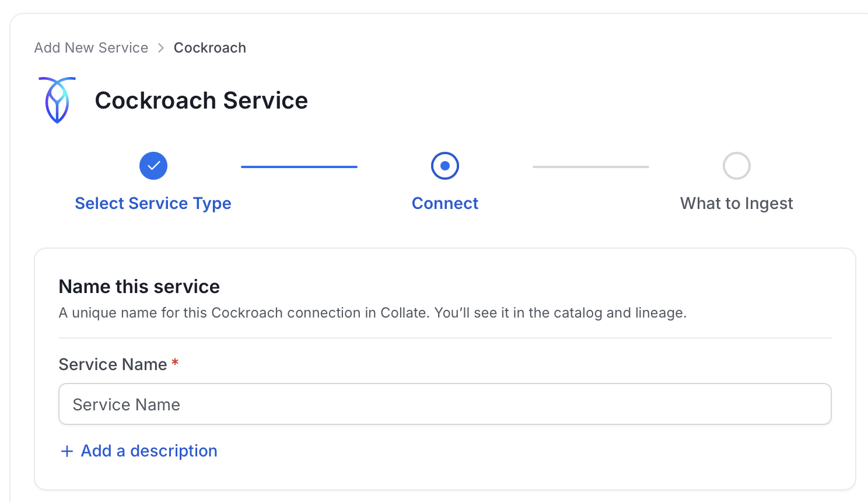Viewport: 868px width, 502px height.
Task: Go to the Select Service Type step label
Action: point(153,203)
